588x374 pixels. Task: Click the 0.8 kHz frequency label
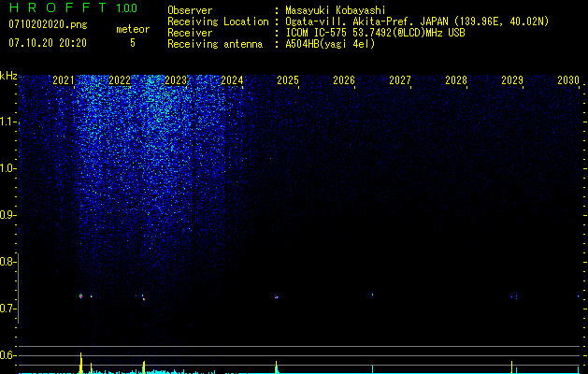tap(7, 262)
